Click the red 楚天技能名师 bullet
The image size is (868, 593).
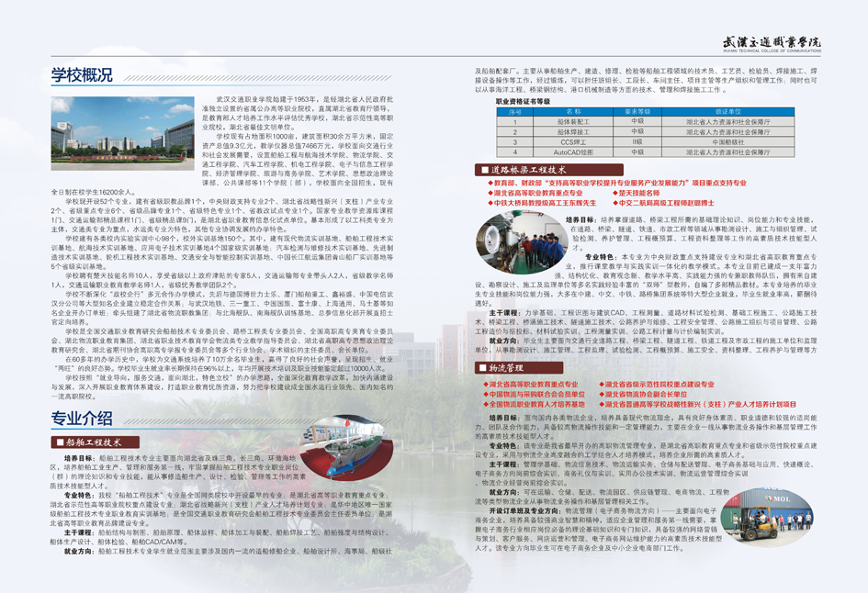click(x=636, y=193)
